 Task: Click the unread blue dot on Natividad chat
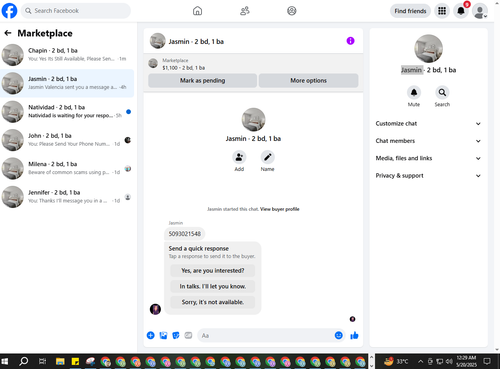[129, 112]
